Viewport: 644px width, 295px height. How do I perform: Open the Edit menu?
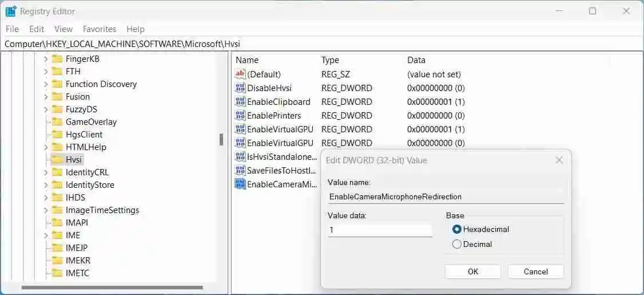(x=37, y=29)
